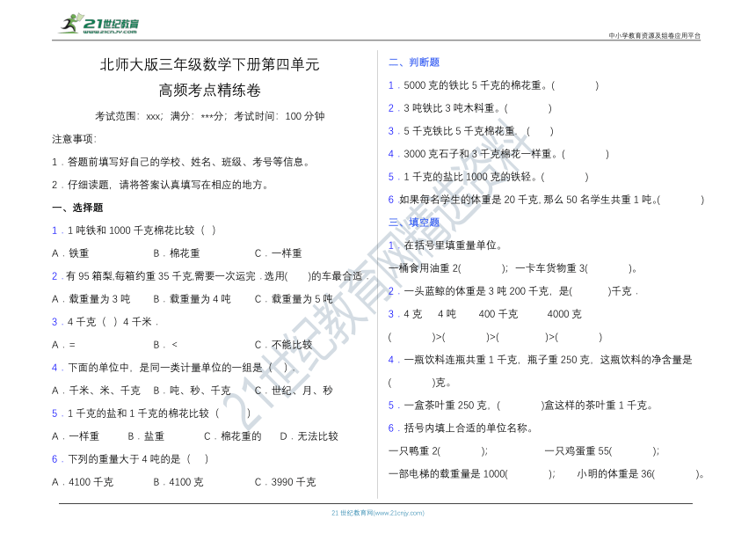
Task: Select the title 北师大版三年级数学下册第四单元
Action: pyautogui.click(x=210, y=64)
